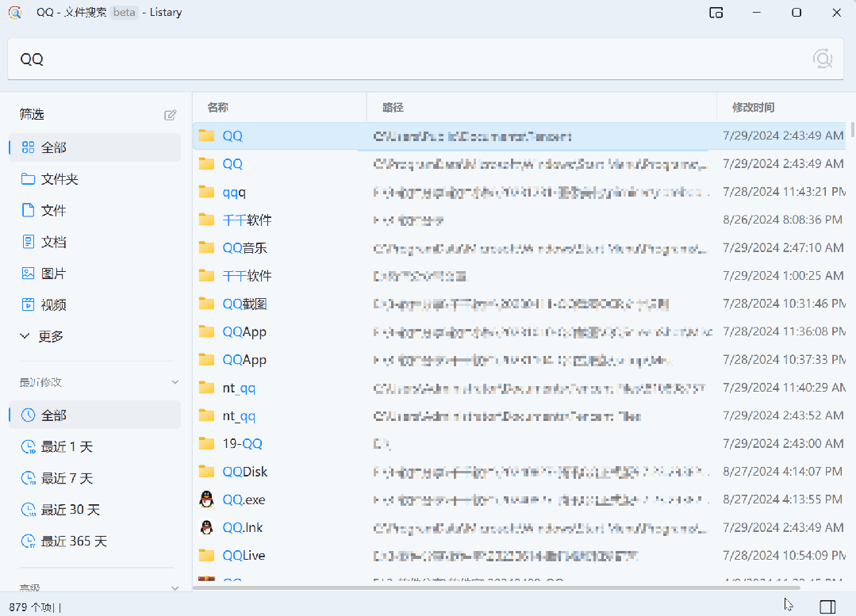856x616 pixels.
Task: Click the window layout icon in the title bar
Action: pos(716,13)
